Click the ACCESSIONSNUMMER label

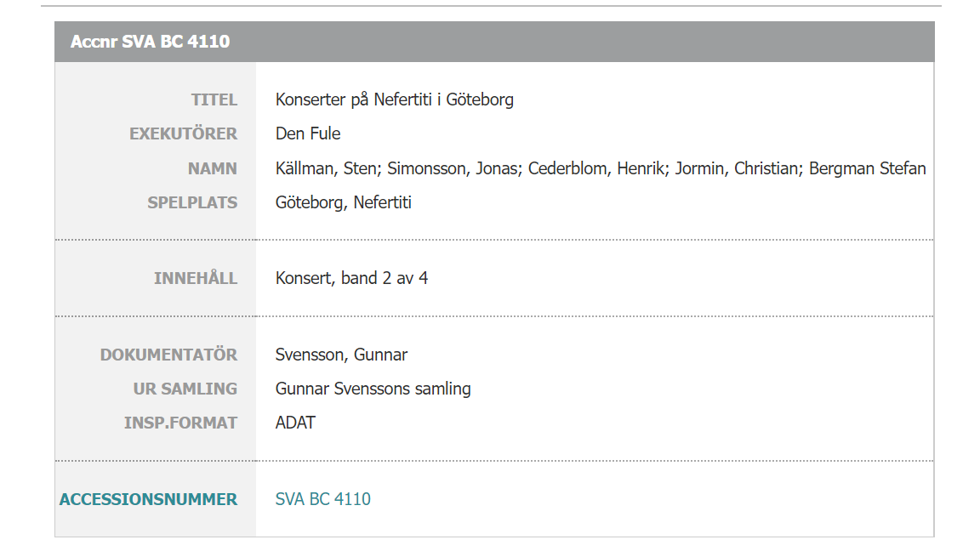pyautogui.click(x=148, y=500)
